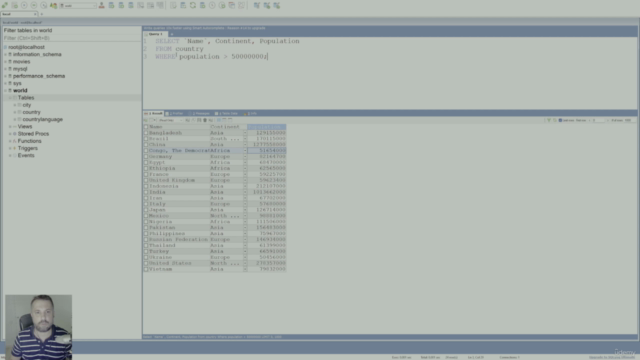The width and height of the screenshot is (640, 360).
Task: Select the Events folder in tree
Action: [x=26, y=156]
